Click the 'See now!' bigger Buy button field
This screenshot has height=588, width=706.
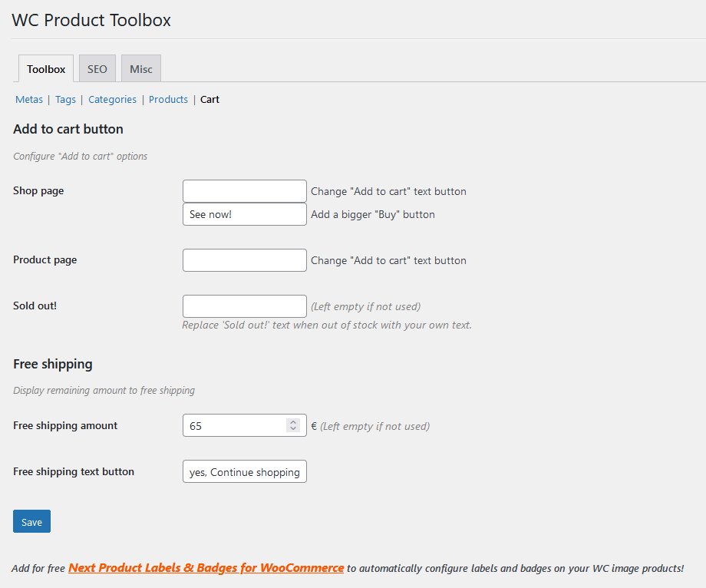(245, 214)
